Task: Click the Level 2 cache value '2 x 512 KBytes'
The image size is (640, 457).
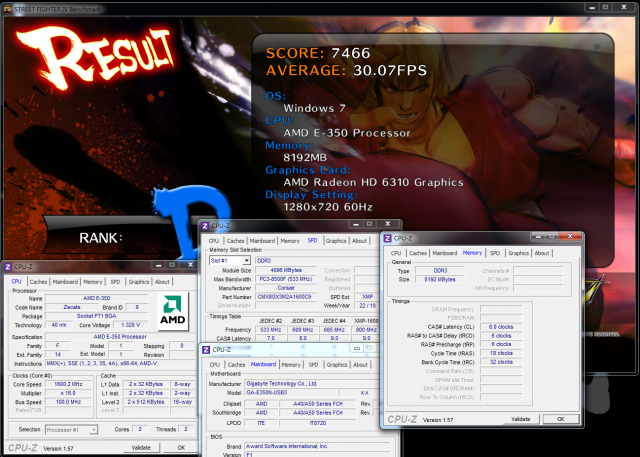Action: point(146,402)
